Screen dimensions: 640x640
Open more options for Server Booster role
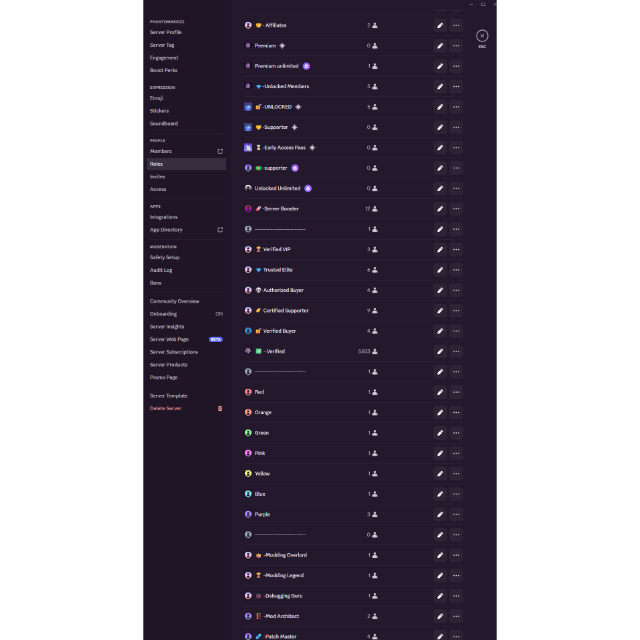[x=456, y=209]
